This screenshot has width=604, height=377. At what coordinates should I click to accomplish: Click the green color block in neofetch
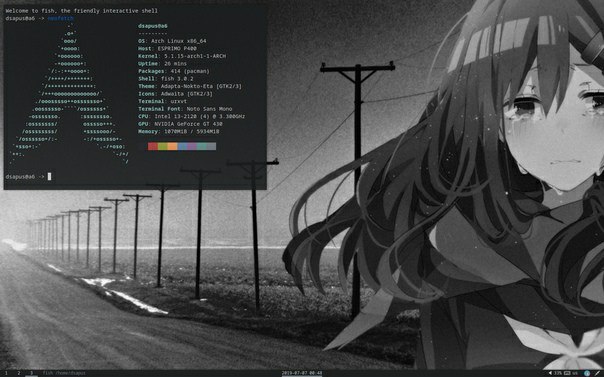pos(163,146)
